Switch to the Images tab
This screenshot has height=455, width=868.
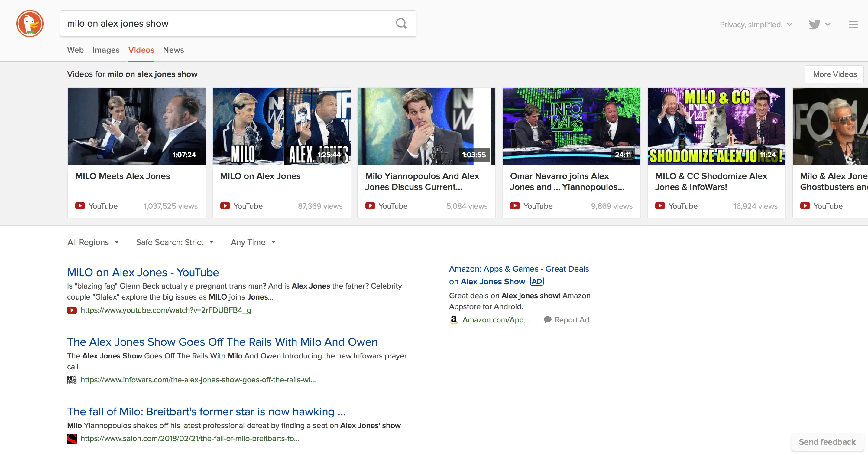pyautogui.click(x=106, y=50)
